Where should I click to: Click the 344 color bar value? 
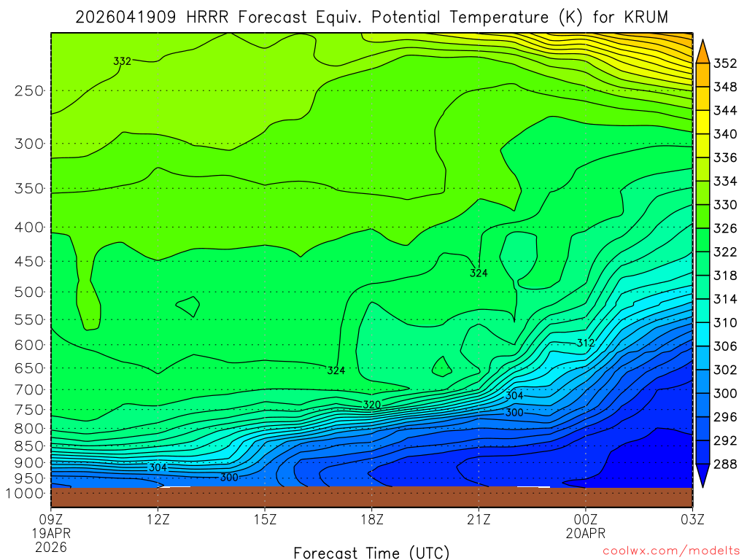point(725,111)
